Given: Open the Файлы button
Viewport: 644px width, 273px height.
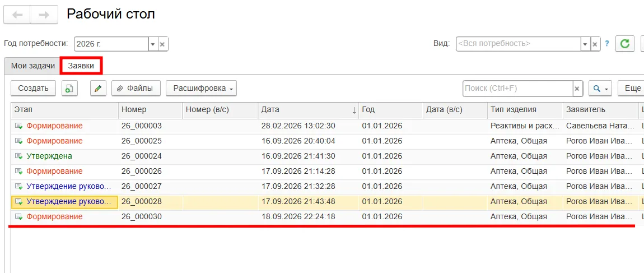Looking at the screenshot, I should pyautogui.click(x=136, y=88).
